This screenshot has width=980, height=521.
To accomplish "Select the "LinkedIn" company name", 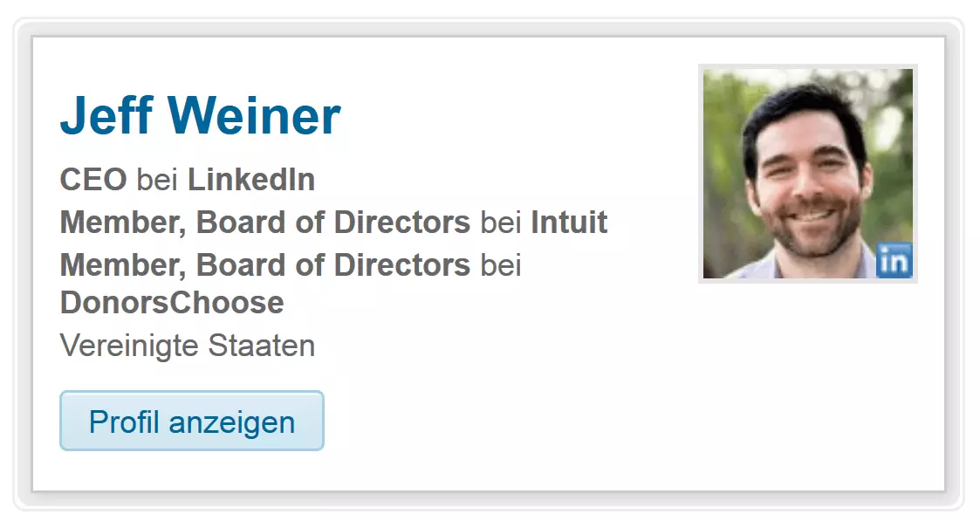I will [x=251, y=180].
